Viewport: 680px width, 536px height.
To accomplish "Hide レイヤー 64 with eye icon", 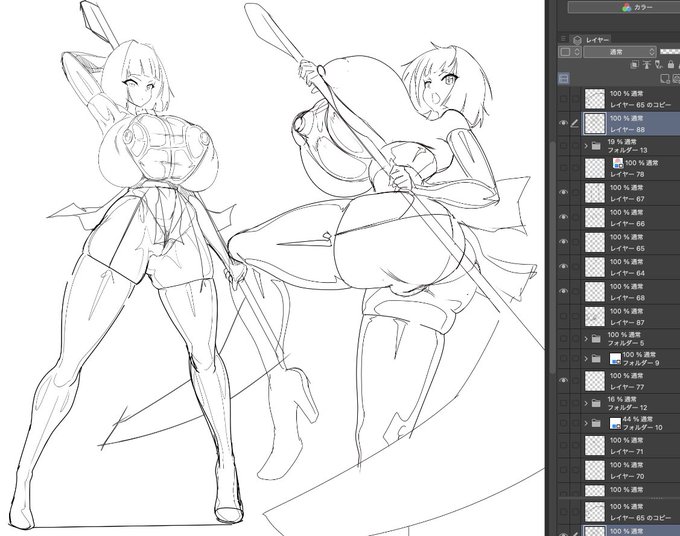I will 563,267.
